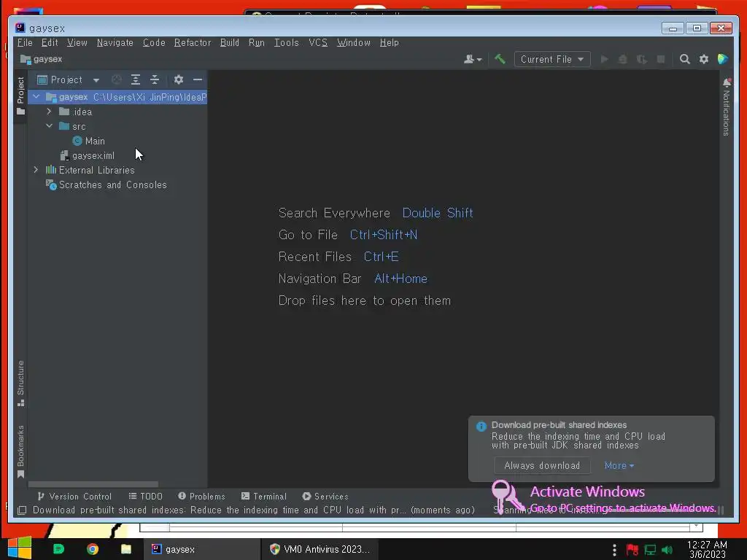Open Windows Start button
The width and height of the screenshot is (747, 560).
(x=19, y=548)
